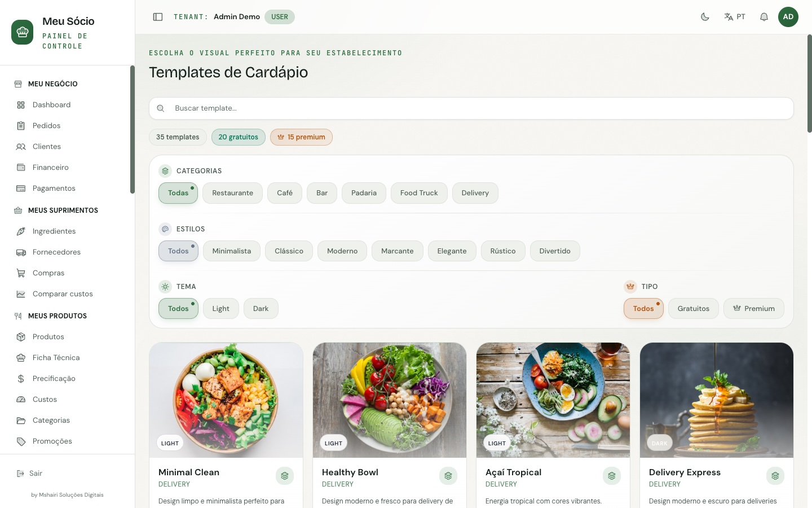Collapse sidebar panel icon

click(x=158, y=17)
